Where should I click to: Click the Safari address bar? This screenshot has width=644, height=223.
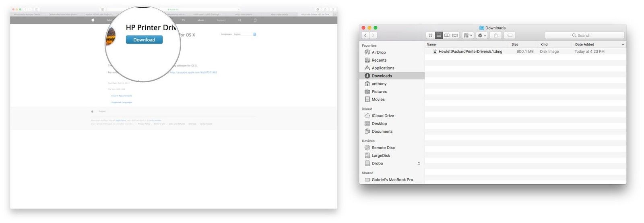(173, 9)
